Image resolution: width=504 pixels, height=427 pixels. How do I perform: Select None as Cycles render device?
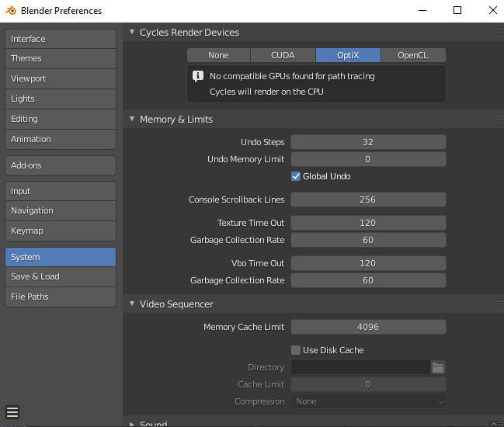pos(218,55)
